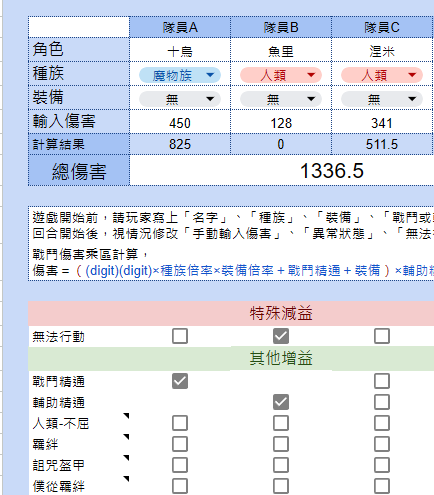Expand 隊員A's 裝備 dropdown showing 無
Viewport: 434px width, 495px height.
[180, 99]
